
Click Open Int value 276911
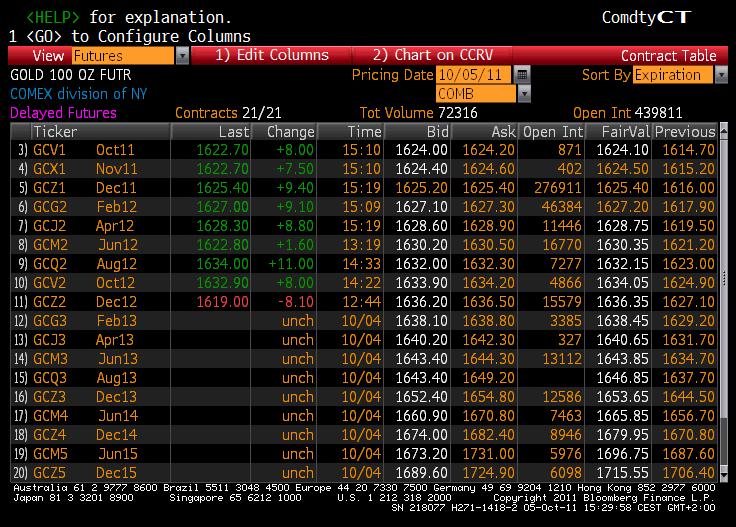pos(558,188)
